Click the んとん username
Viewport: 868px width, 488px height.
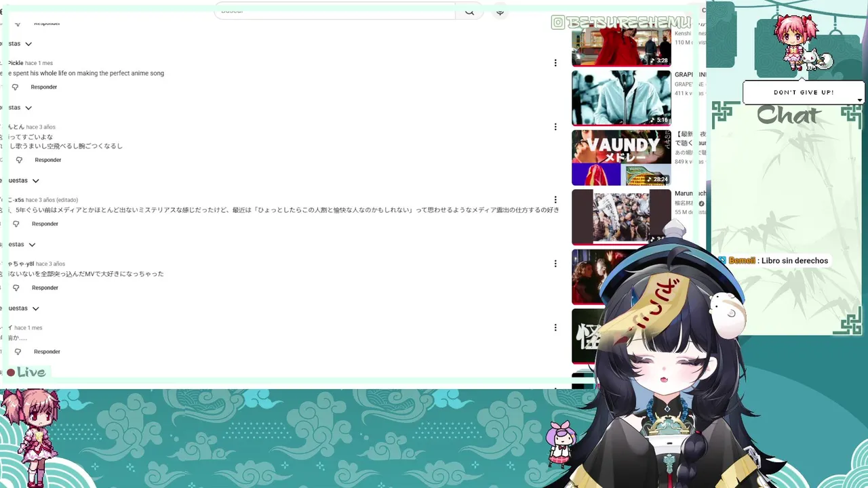16,127
